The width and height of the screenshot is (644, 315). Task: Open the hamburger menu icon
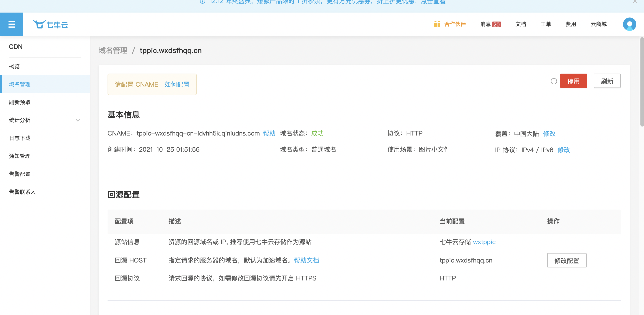click(11, 24)
